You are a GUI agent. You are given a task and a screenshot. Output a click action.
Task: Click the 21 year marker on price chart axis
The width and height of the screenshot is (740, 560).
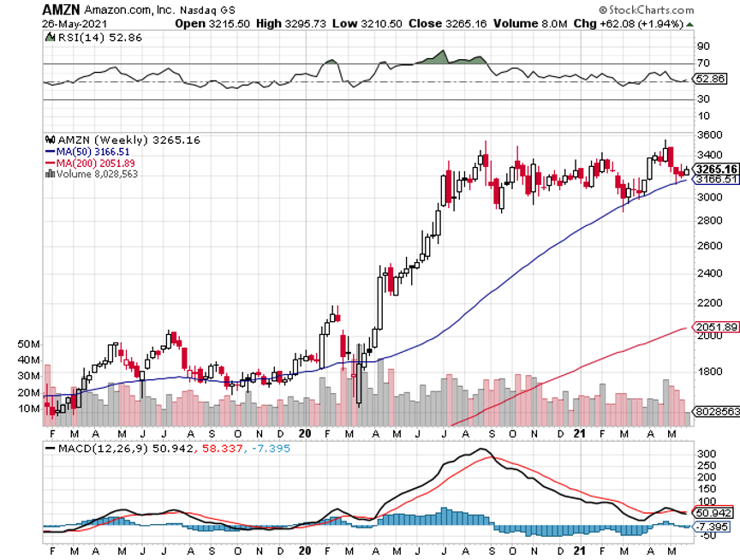580,433
